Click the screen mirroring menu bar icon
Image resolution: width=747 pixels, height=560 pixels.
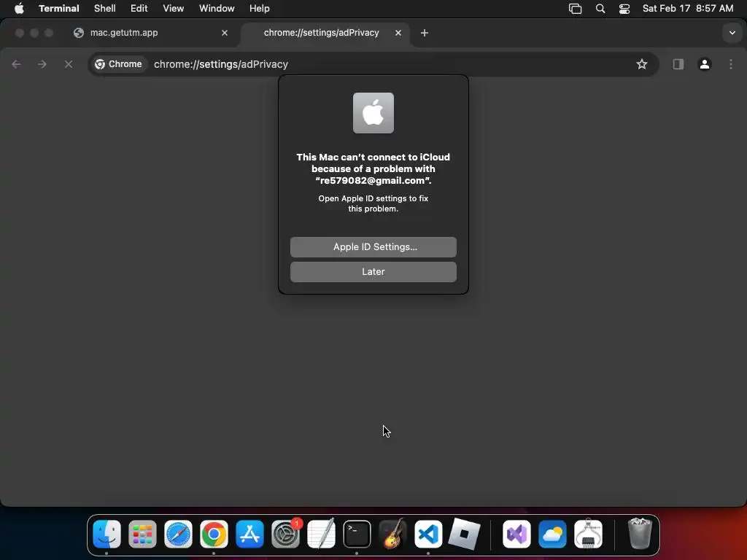coord(575,9)
